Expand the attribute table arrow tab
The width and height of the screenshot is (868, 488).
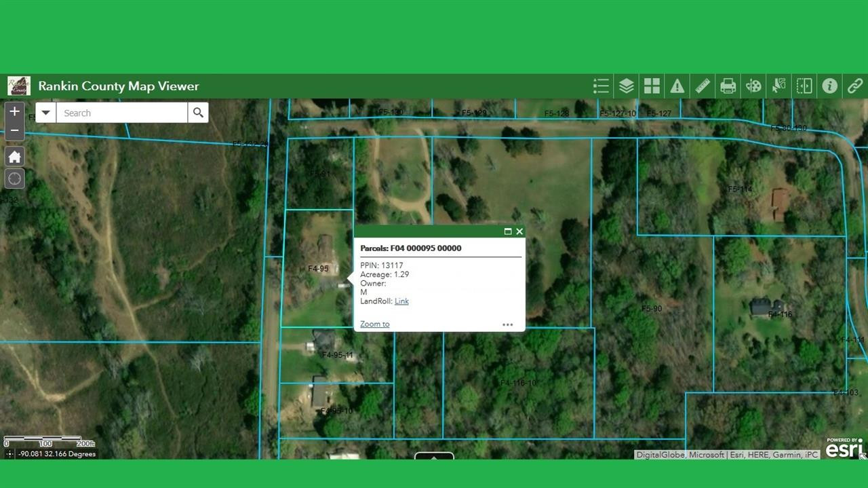coord(434,456)
